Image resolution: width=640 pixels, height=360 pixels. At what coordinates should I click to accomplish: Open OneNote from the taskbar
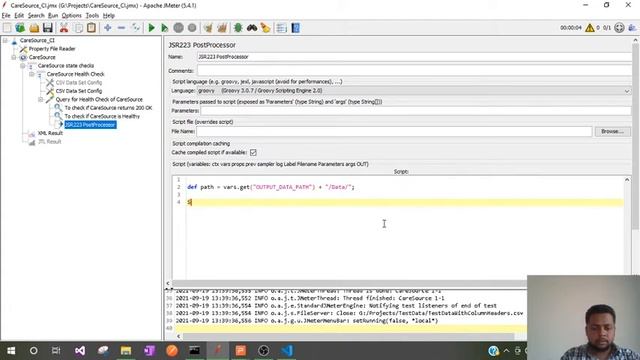tap(149, 351)
